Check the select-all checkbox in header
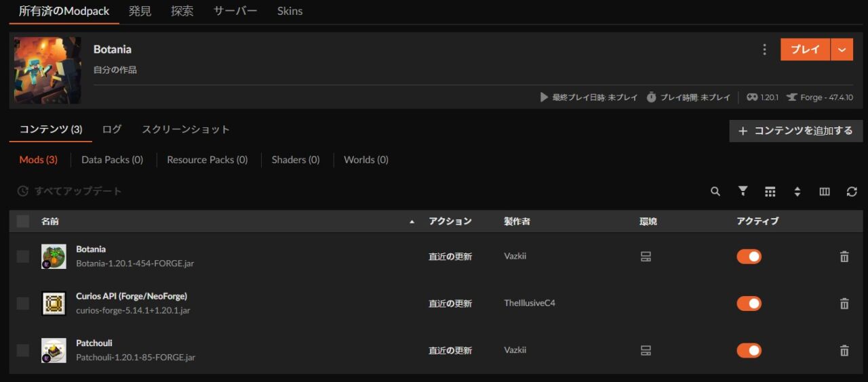 point(23,221)
